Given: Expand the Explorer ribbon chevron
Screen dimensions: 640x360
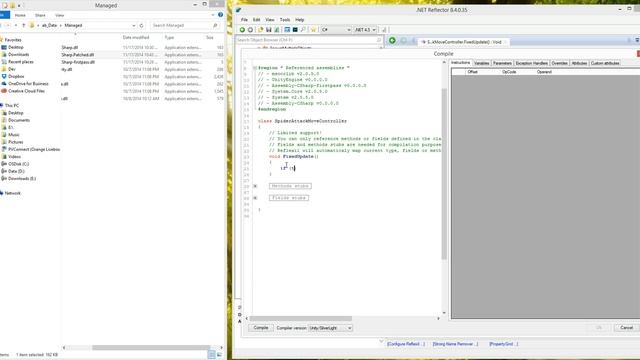Looking at the screenshot, I should click(x=213, y=15).
